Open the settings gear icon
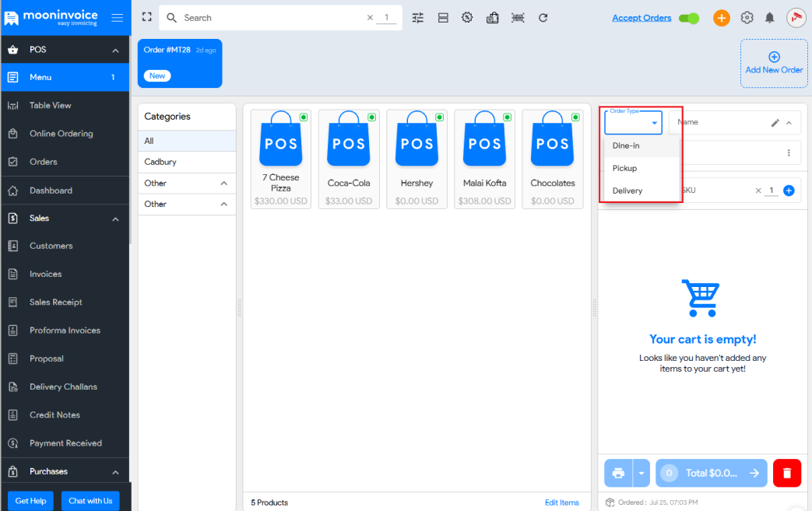The width and height of the screenshot is (812, 511). click(x=747, y=18)
